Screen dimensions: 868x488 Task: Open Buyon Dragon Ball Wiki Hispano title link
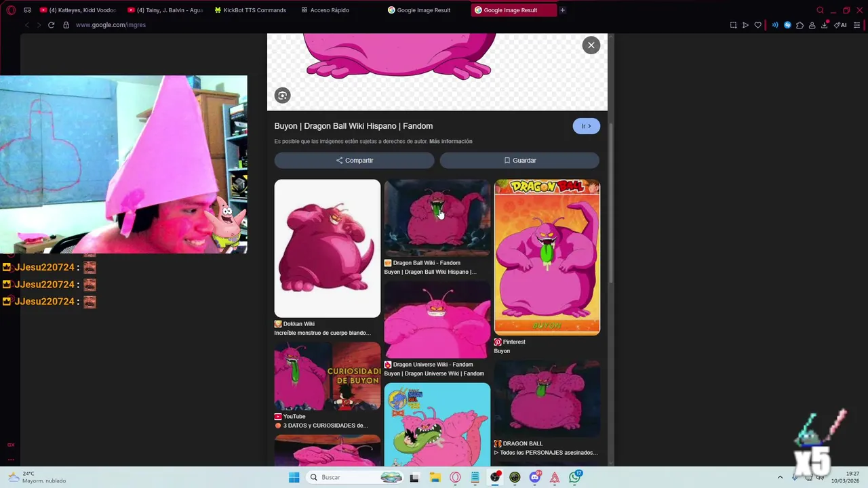353,126
